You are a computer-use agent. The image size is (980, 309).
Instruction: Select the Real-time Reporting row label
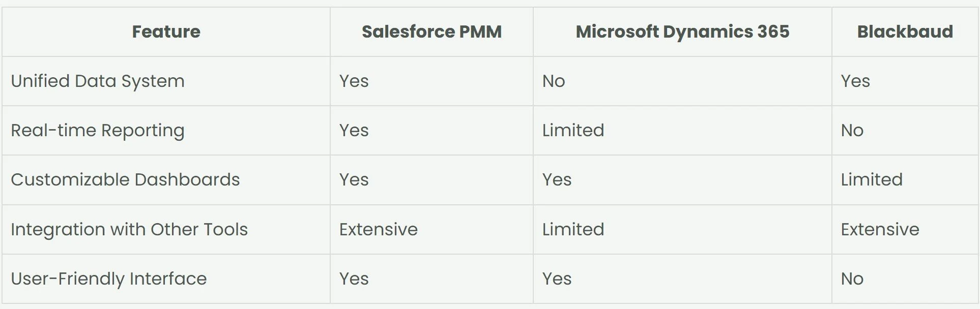click(98, 131)
